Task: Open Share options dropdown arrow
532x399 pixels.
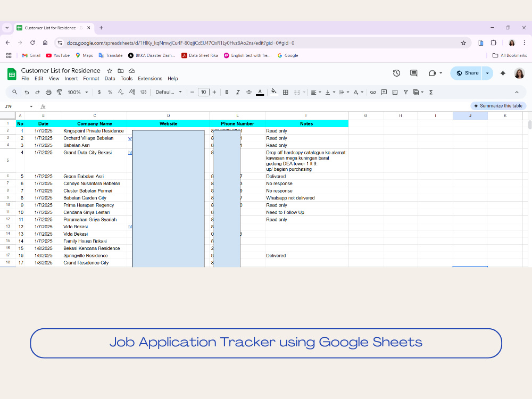Action: point(487,73)
